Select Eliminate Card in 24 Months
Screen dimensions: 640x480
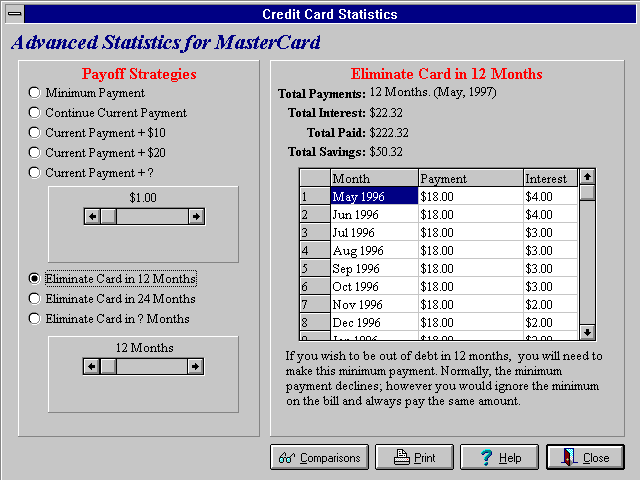(36, 299)
